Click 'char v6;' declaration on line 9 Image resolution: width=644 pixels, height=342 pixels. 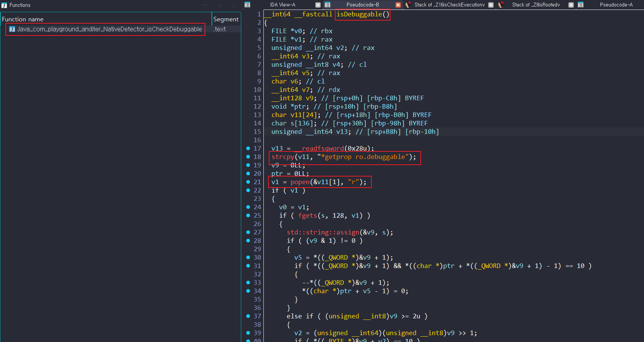[x=287, y=81]
